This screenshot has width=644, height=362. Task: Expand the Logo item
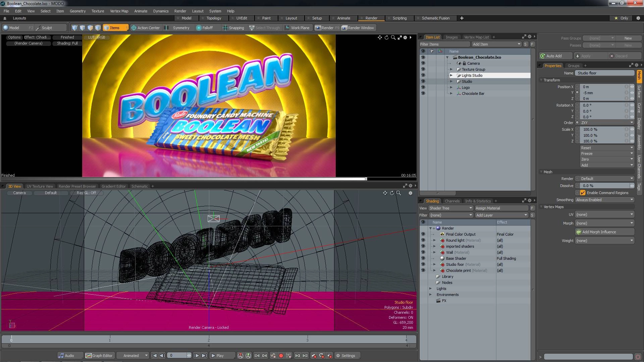tap(451, 87)
